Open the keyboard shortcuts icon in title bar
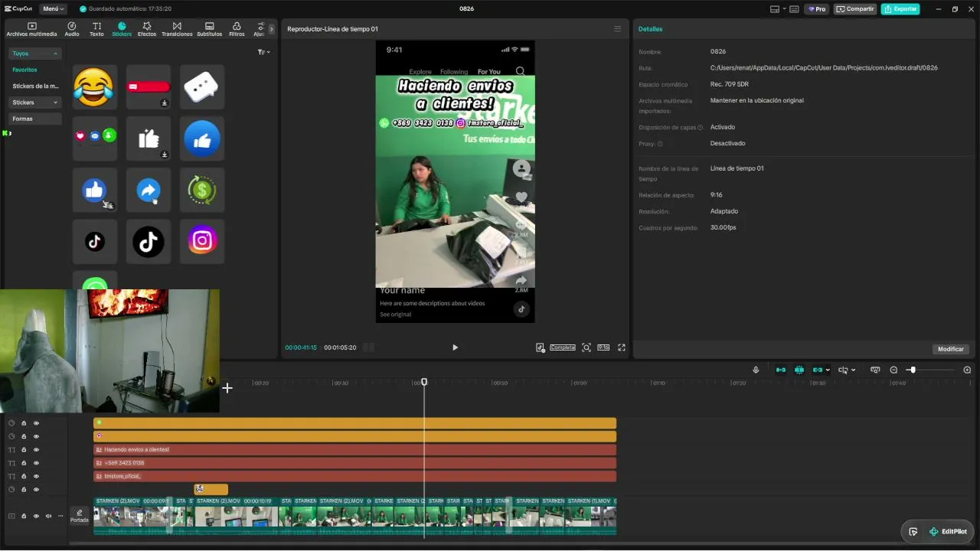 pos(794,9)
